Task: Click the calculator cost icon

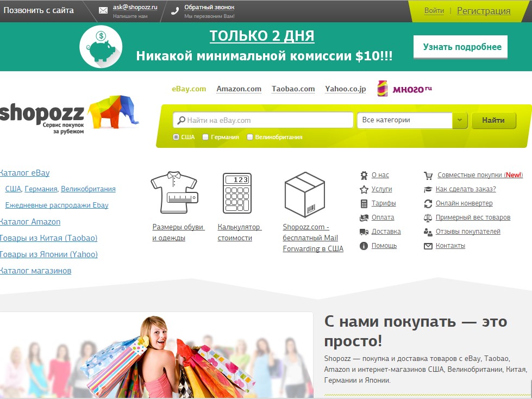Action: point(237,193)
